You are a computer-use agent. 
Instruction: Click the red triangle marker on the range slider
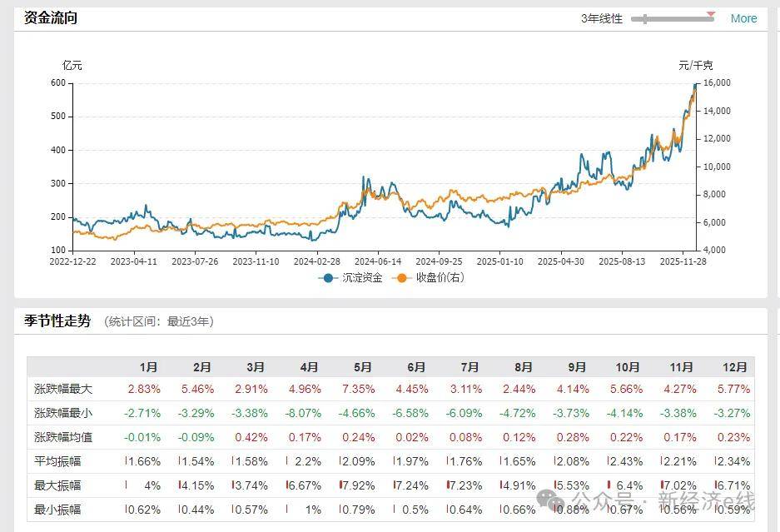710,14
